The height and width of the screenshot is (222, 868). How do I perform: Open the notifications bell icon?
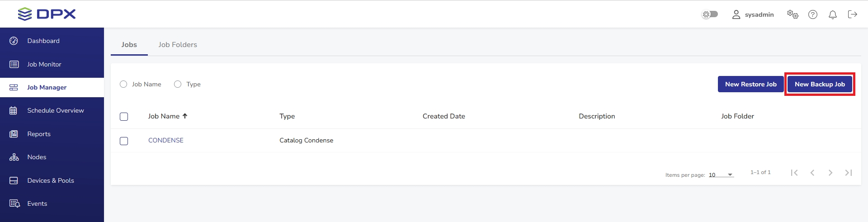click(x=832, y=15)
